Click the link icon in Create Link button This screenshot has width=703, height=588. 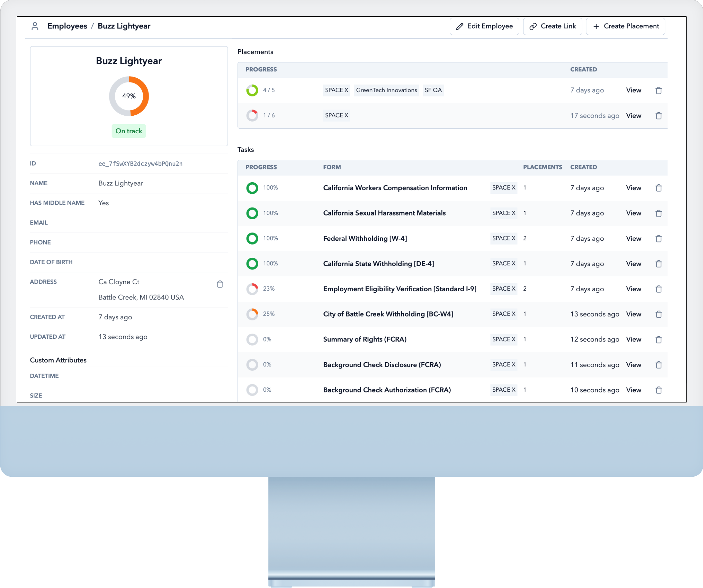[534, 26]
